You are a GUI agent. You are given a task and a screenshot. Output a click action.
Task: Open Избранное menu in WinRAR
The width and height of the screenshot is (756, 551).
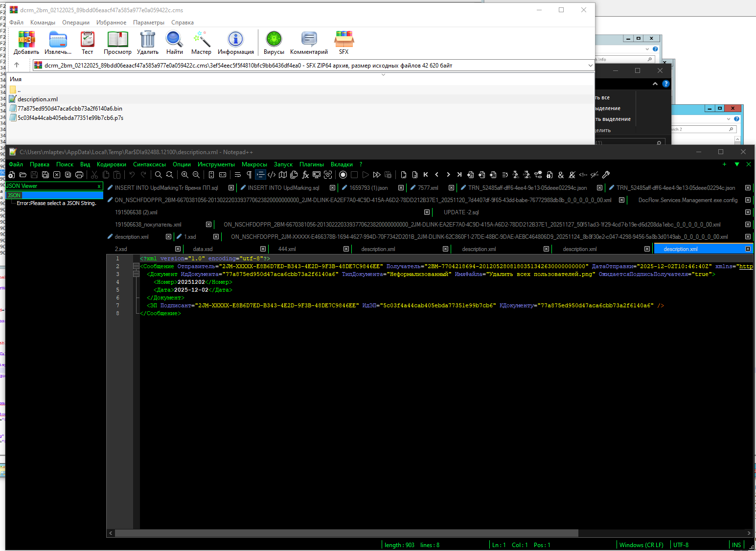111,23
